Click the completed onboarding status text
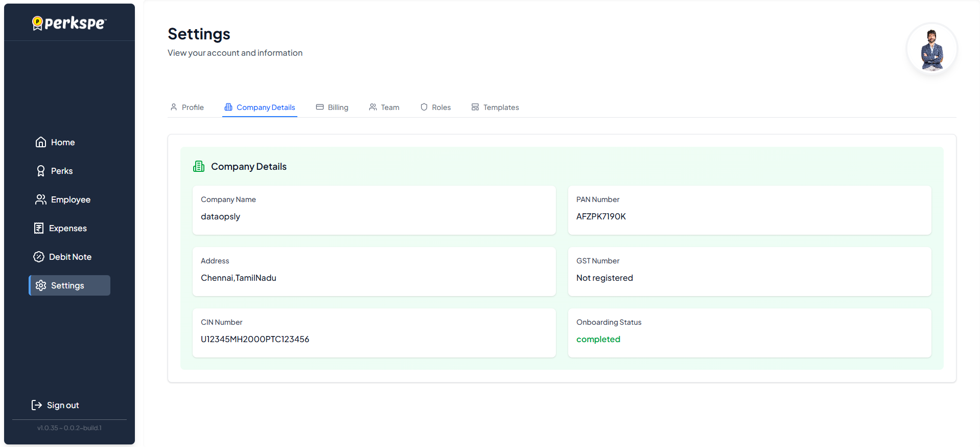The width and height of the screenshot is (980, 447). coord(598,339)
